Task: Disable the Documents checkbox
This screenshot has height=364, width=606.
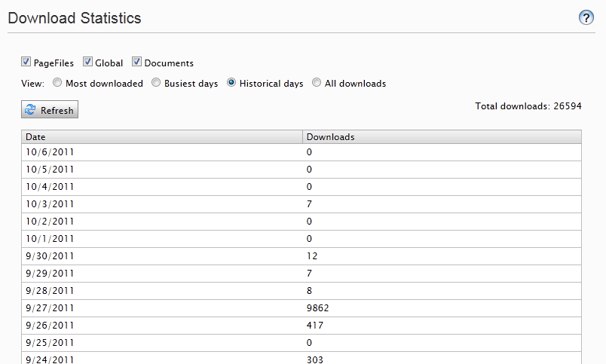Action: [137, 63]
